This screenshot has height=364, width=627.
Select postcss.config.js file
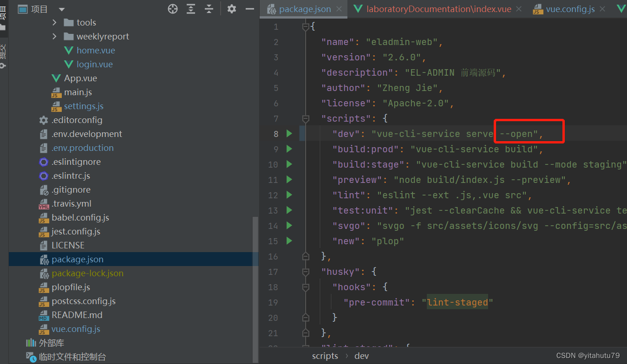(84, 301)
